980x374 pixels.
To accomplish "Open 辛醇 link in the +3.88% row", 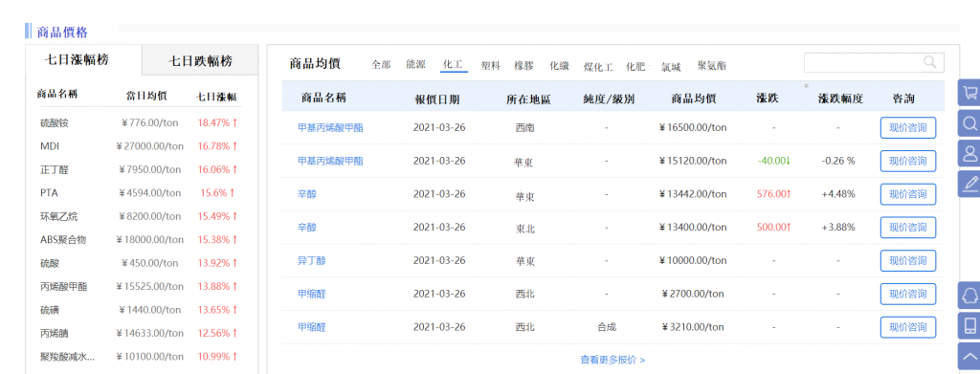I will click(307, 228).
